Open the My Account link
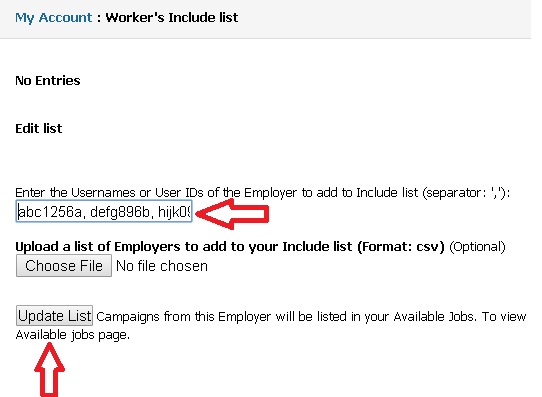The width and height of the screenshot is (542, 397). coord(54,18)
